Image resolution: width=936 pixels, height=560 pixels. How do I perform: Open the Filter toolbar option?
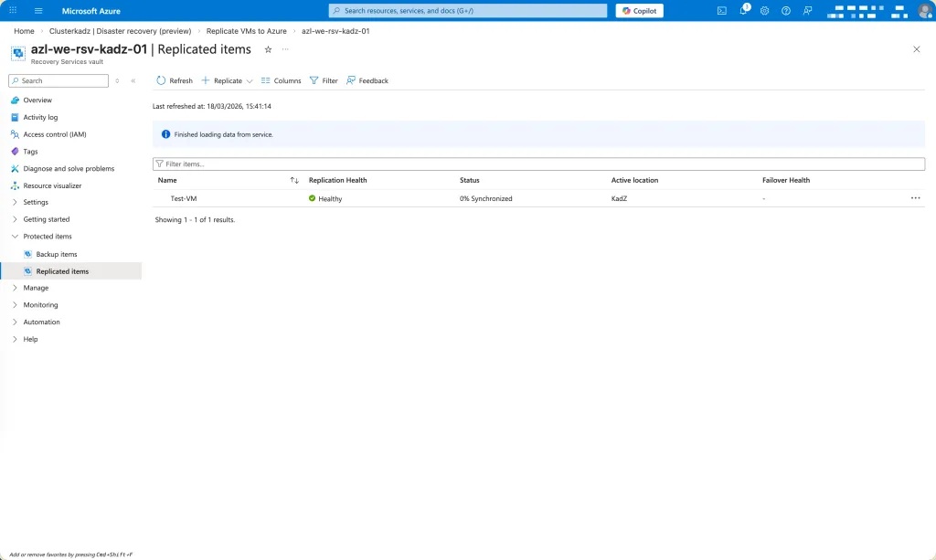pos(324,80)
